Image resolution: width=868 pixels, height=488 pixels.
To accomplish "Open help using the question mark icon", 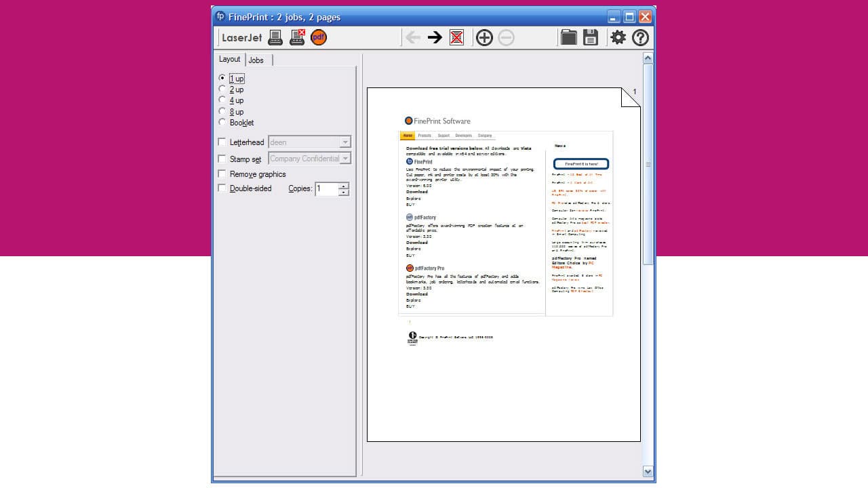I will pos(640,37).
